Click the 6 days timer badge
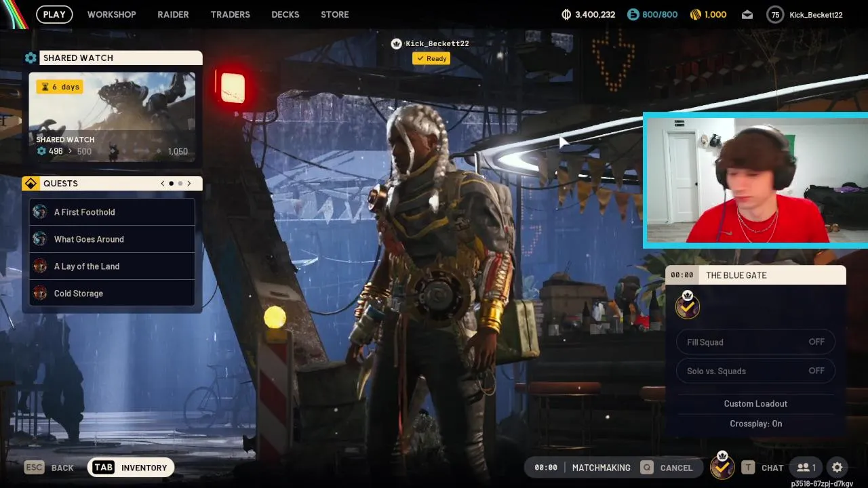Screen dimensions: 868x488 (60, 87)
